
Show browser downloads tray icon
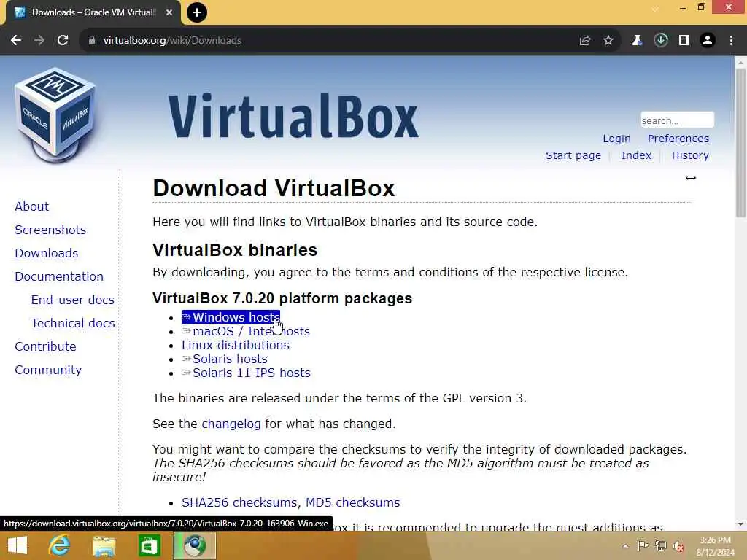(661, 41)
